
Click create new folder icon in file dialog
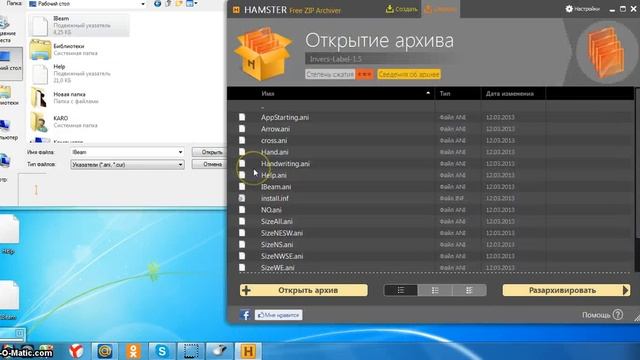[179, 4]
